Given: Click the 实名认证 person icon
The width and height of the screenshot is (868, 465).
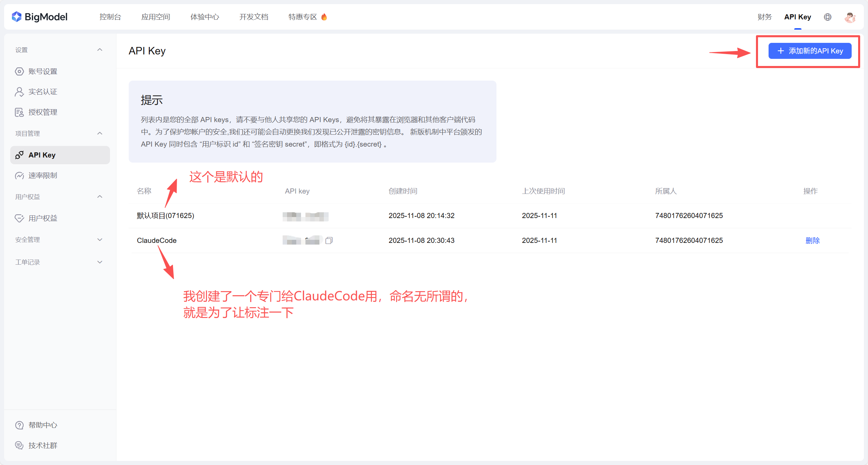Looking at the screenshot, I should [x=19, y=92].
